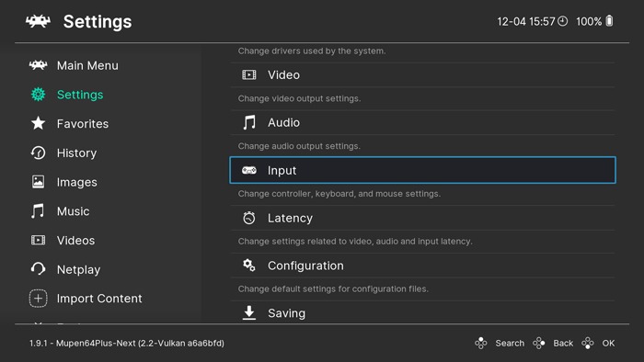Click the battery icon in header
Image resolution: width=644 pixels, height=362 pixels.
[x=609, y=21]
